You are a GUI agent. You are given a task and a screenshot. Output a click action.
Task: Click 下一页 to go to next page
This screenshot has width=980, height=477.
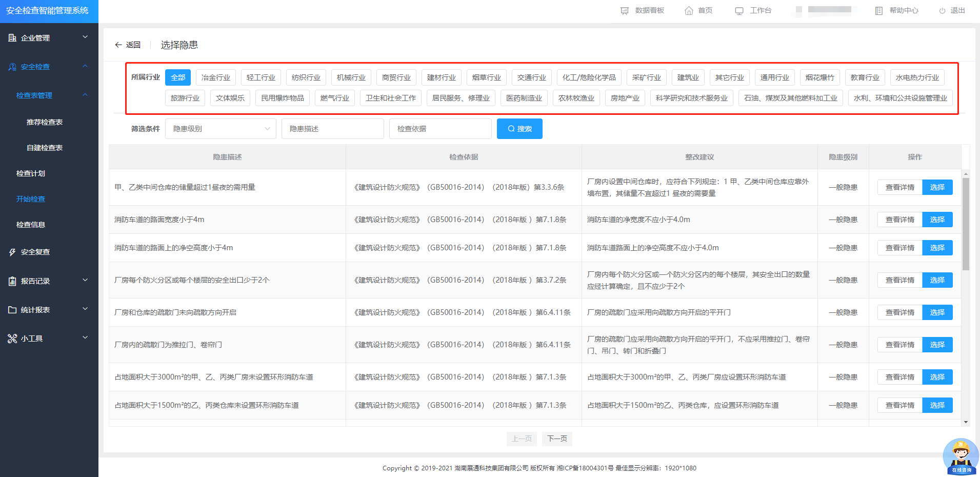pyautogui.click(x=557, y=439)
